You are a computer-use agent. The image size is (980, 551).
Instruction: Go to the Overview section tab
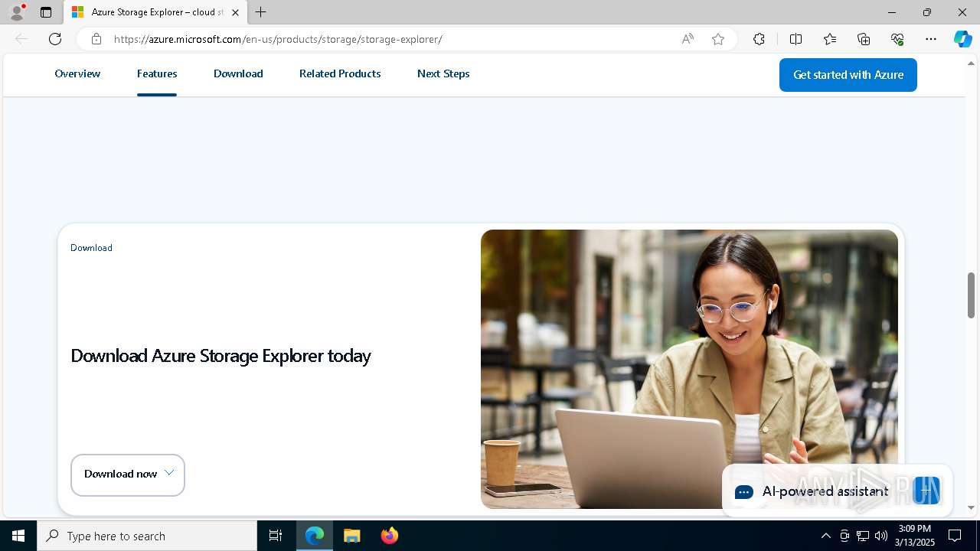(x=77, y=73)
